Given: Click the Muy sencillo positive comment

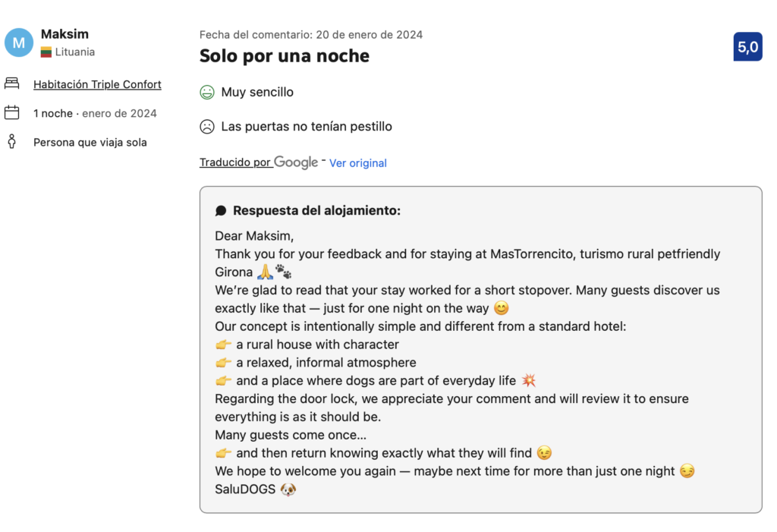Looking at the screenshot, I should click(x=257, y=93).
